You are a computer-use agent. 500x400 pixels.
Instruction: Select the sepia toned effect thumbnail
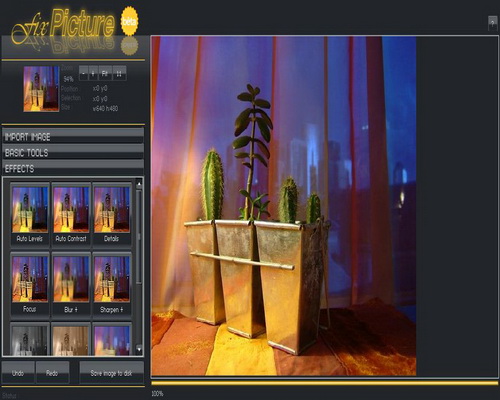click(x=71, y=339)
